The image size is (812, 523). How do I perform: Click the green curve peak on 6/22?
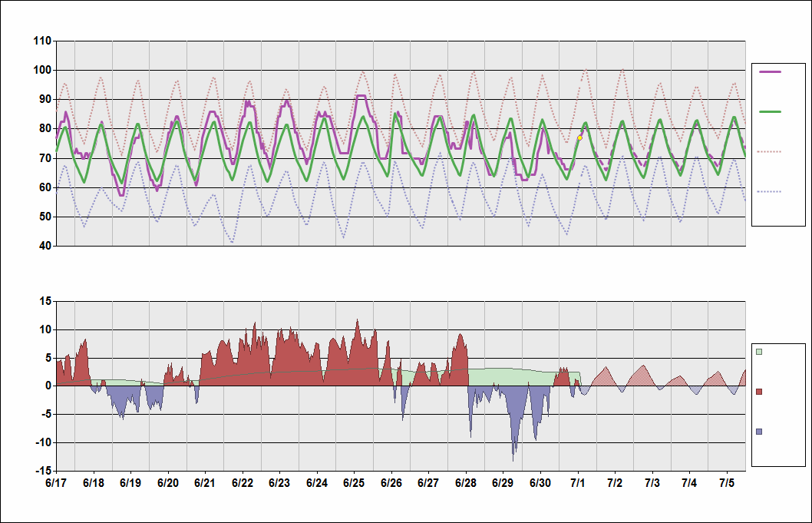coord(249,121)
